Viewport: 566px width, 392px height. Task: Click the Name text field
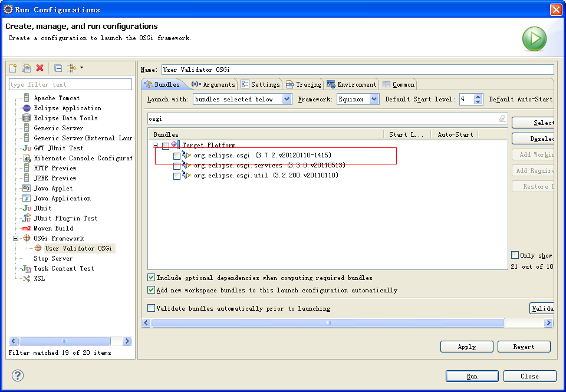coord(357,70)
